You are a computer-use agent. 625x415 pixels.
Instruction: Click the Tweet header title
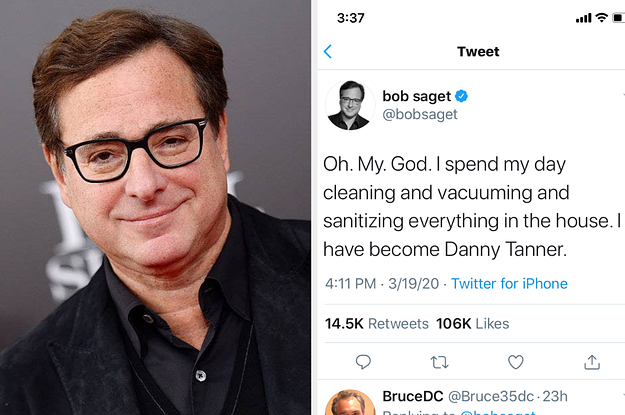478,51
